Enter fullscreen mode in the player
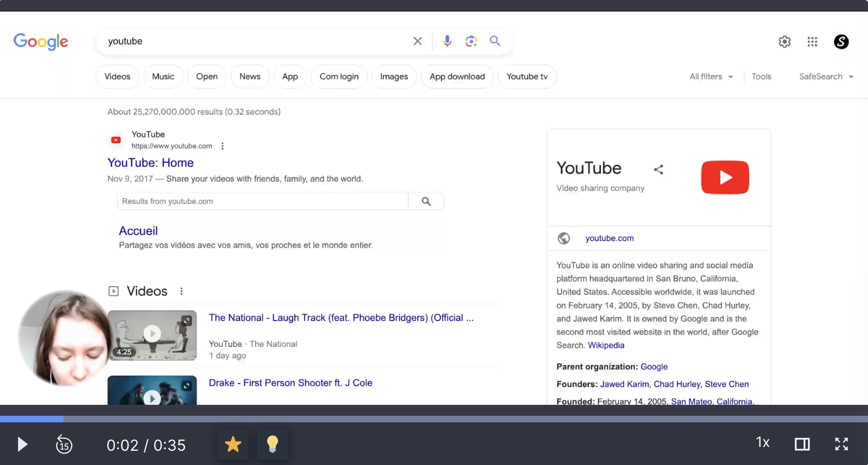 (x=842, y=444)
